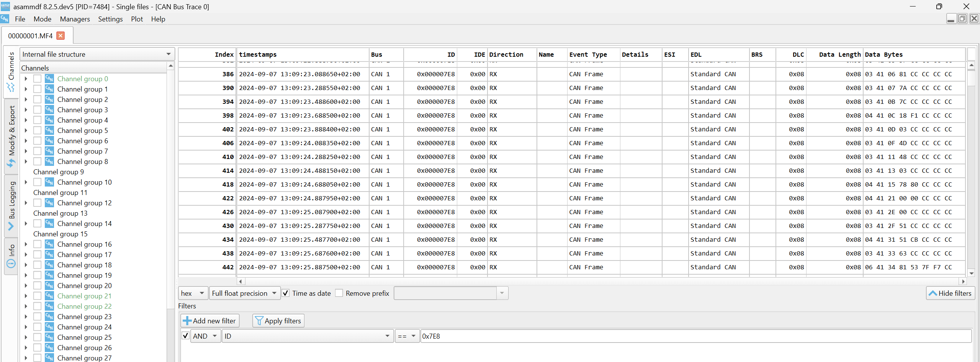
Task: Click the Add new filter button
Action: pos(210,321)
